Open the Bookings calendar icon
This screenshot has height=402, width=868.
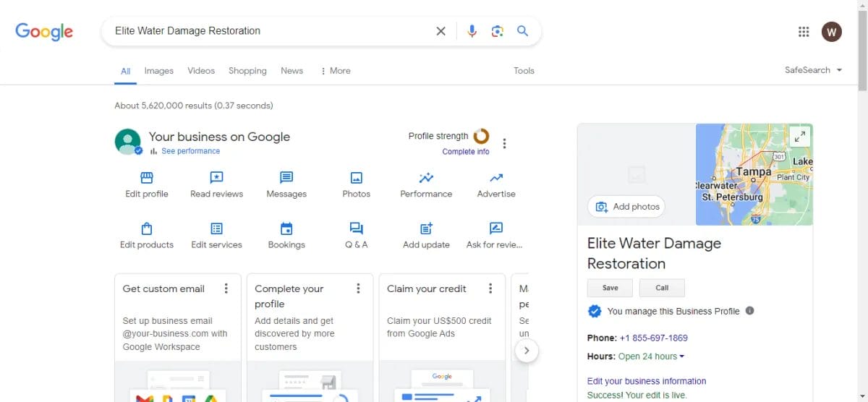(286, 228)
